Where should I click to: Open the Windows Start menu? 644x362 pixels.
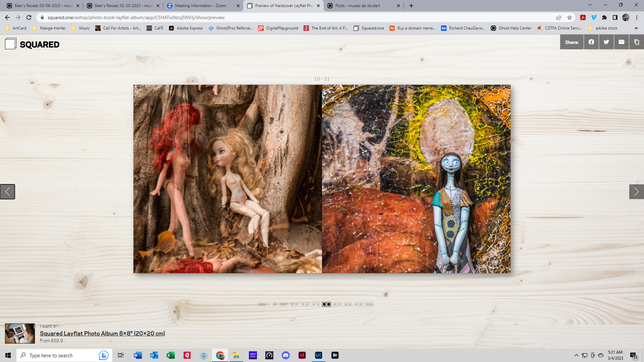click(x=8, y=355)
